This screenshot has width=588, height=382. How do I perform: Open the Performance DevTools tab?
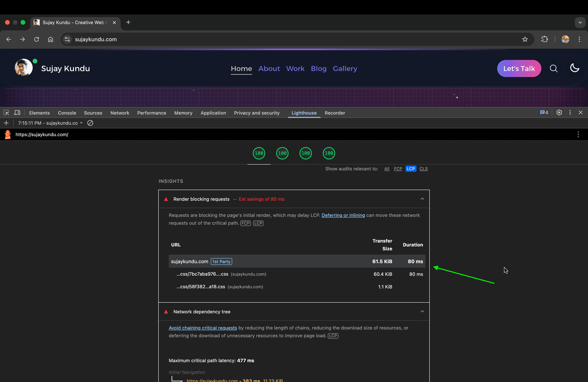[151, 113]
